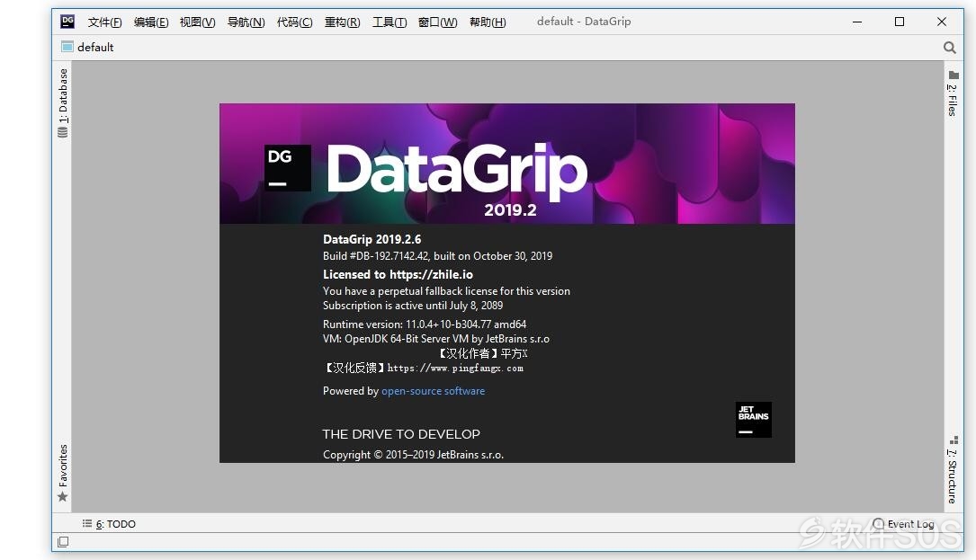Screen dimensions: 976x560
Task: Click the Files folder icon on right stripe
Action: pyautogui.click(x=953, y=75)
